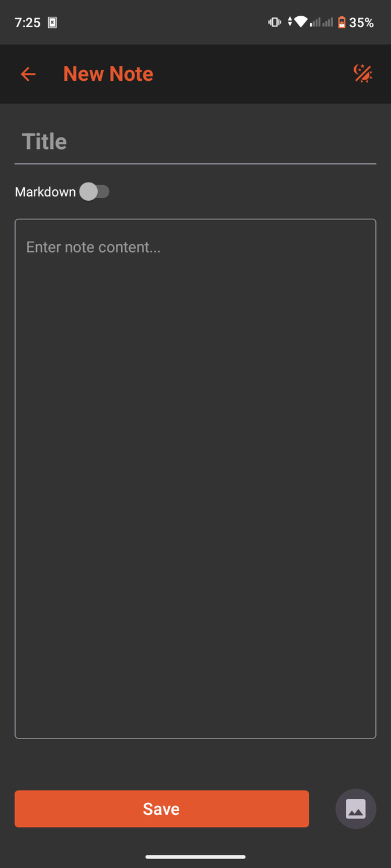
Task: Click the underline below the Title field
Action: (195, 163)
